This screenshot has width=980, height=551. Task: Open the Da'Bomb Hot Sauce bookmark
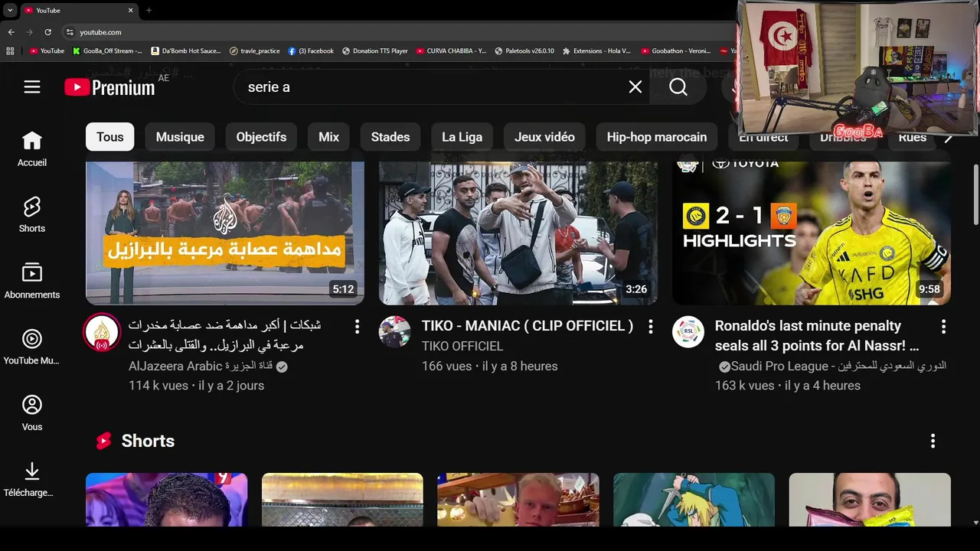coord(187,51)
